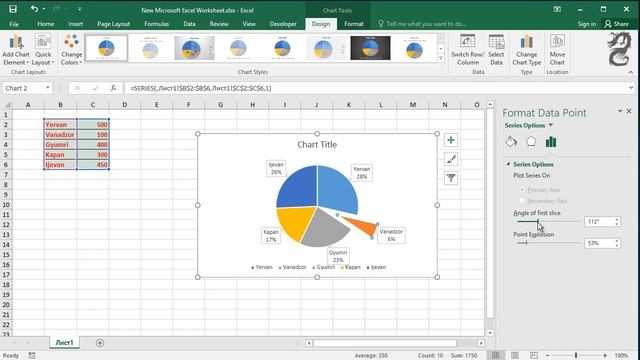Click Insert Function fx icon
The width and height of the screenshot is (640, 360).
coord(113,88)
